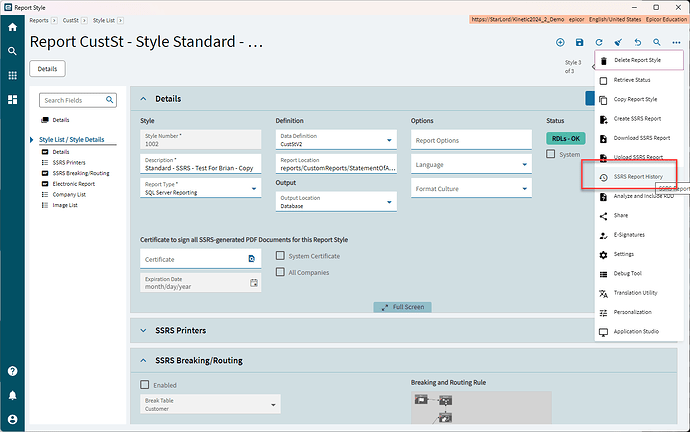Collapse the Details panel chevron
The height and width of the screenshot is (432, 690).
143,99
